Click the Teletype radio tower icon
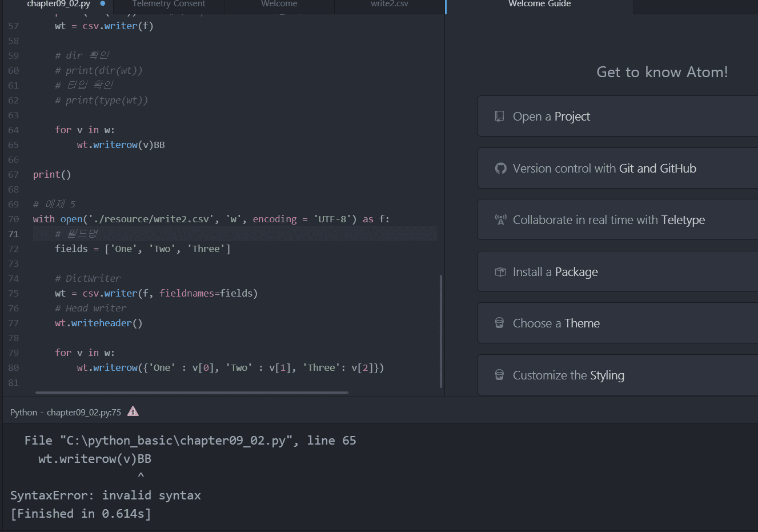Image resolution: width=758 pixels, height=532 pixels. 500,220
